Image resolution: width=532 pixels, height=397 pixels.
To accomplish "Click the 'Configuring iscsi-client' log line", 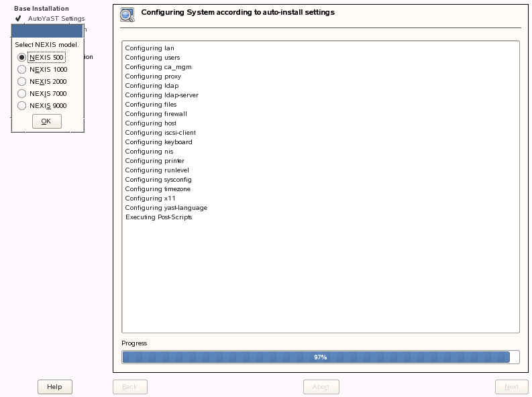I will (x=160, y=133).
